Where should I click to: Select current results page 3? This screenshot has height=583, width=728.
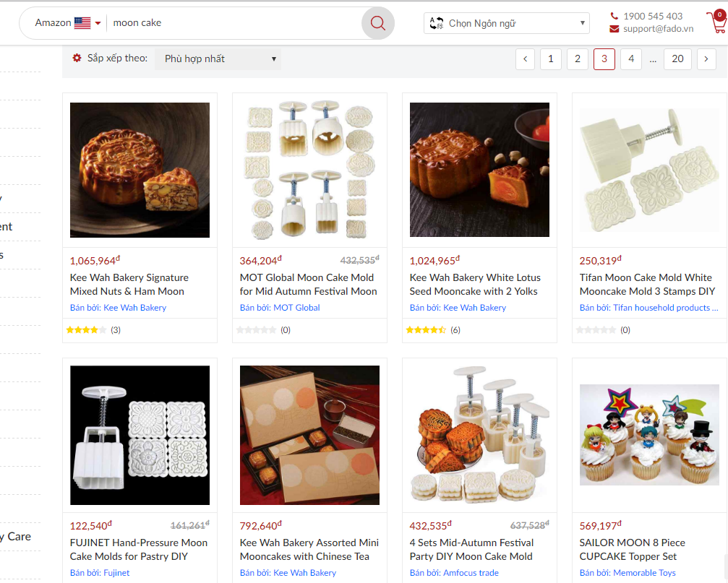pyautogui.click(x=604, y=59)
